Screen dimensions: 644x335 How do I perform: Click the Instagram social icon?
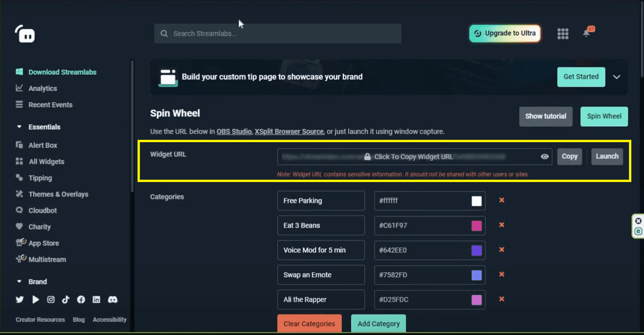click(51, 299)
